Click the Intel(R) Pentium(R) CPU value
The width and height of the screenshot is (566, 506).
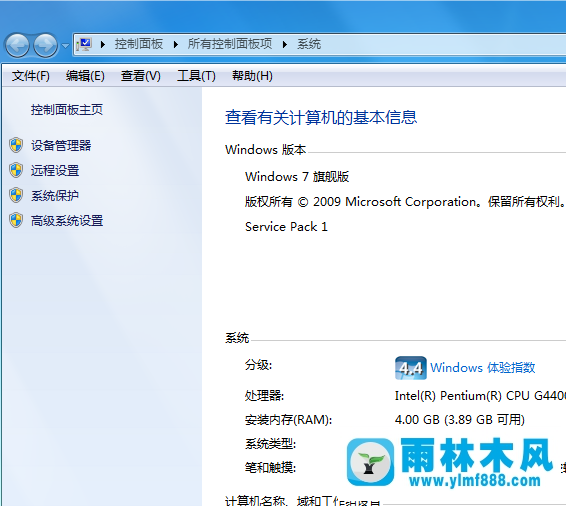(480, 396)
